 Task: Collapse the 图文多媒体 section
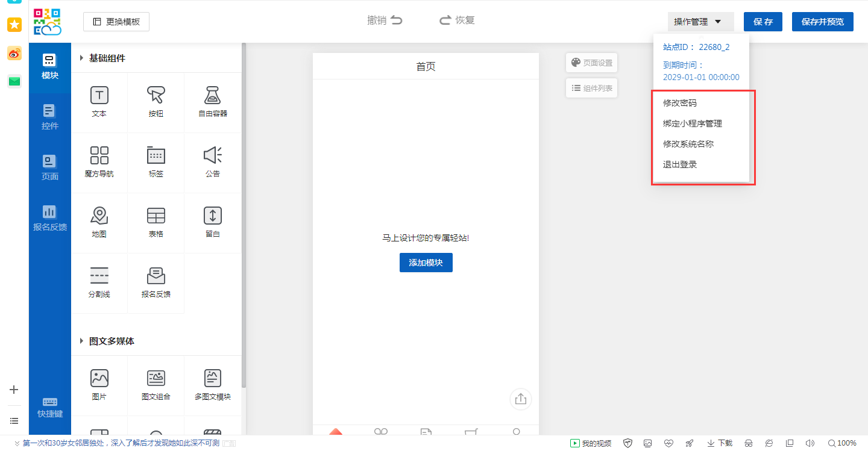coord(82,341)
